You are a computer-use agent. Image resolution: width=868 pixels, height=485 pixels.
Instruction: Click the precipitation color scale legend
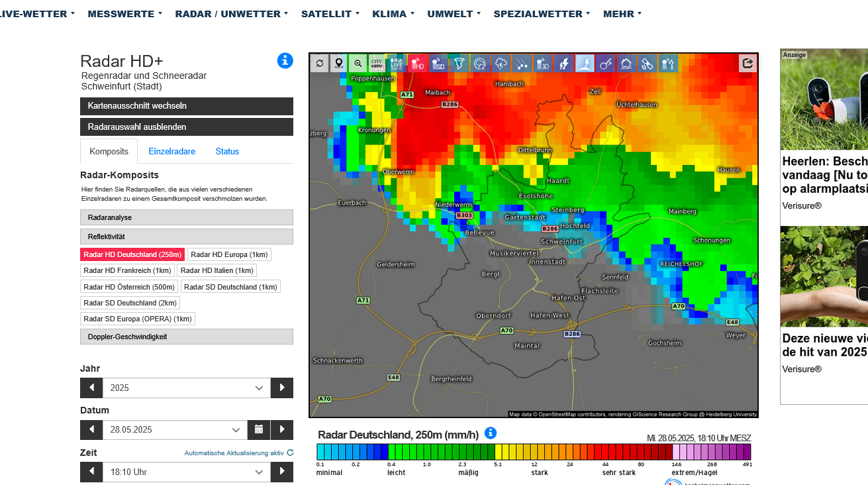coord(533,452)
